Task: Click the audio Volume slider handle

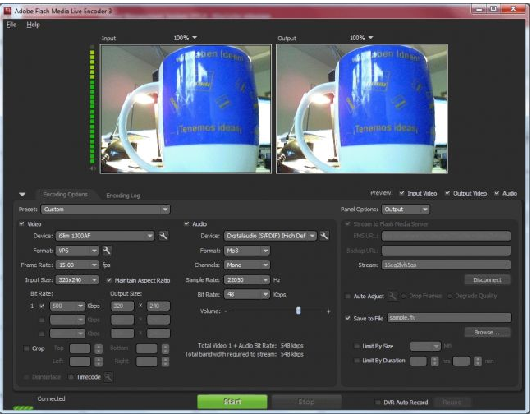Action: tap(298, 311)
